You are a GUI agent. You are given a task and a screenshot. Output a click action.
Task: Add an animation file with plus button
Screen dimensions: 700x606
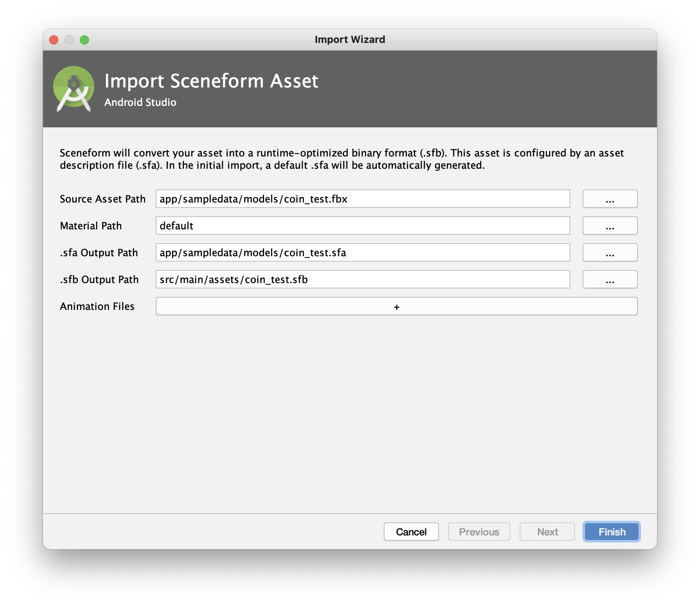(396, 306)
